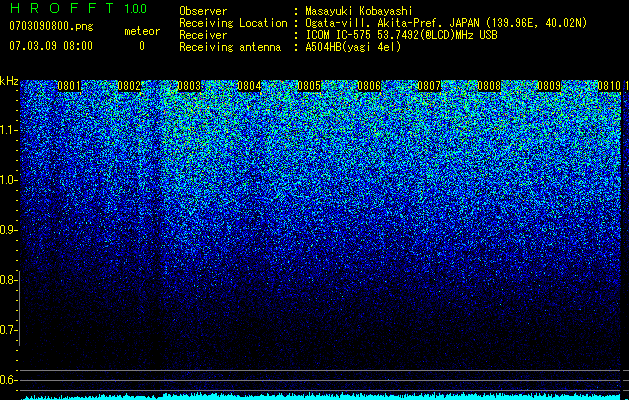
Task: Click the Observer label
Action: (203, 11)
